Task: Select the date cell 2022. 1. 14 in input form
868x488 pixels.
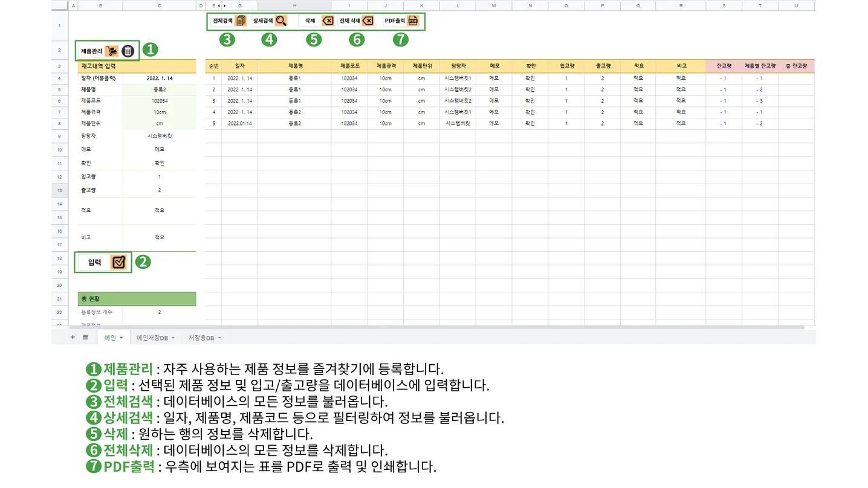Action: pos(160,79)
